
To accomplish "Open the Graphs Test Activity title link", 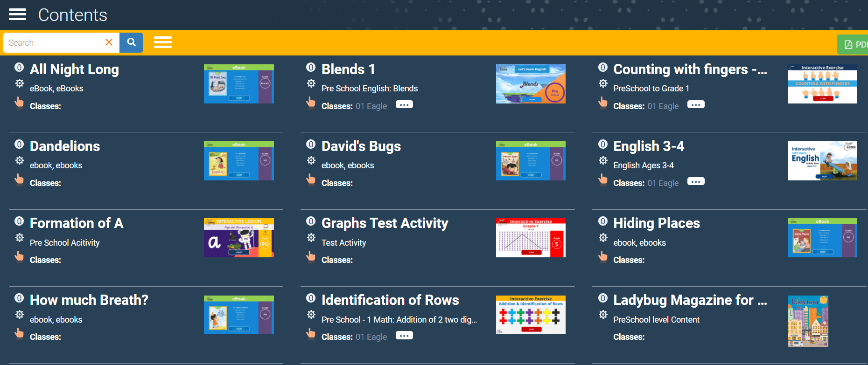I will point(385,223).
